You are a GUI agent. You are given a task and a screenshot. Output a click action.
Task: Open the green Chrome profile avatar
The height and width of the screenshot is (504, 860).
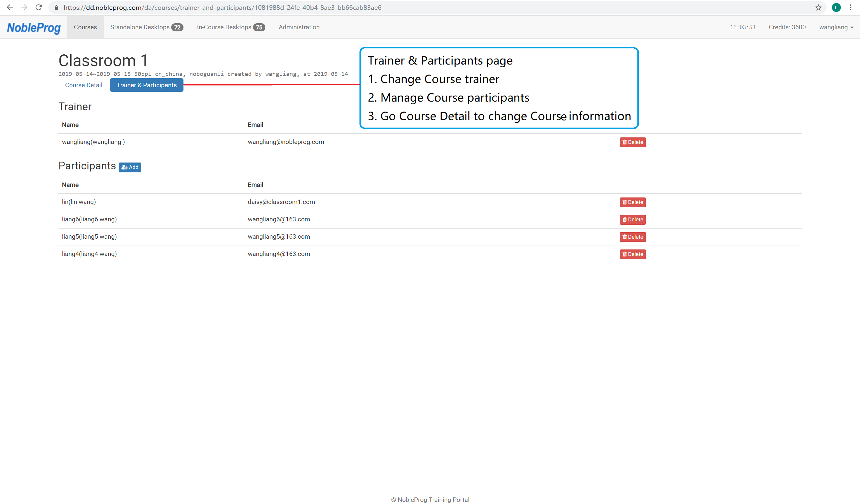click(x=836, y=7)
